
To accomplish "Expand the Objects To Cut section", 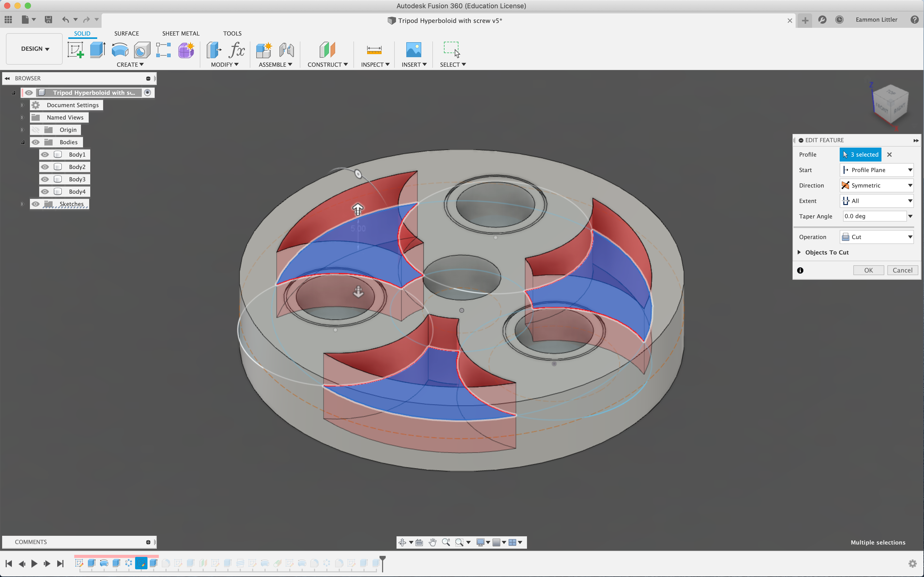I will (799, 252).
